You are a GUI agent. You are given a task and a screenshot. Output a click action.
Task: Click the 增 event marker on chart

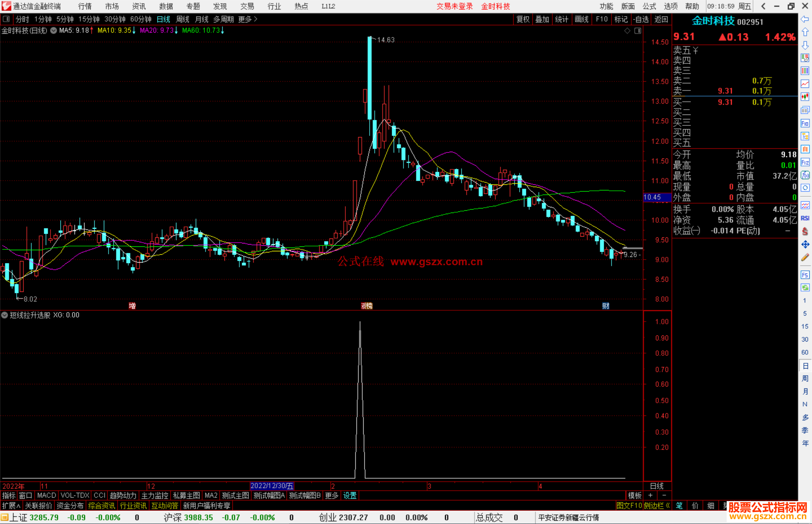click(x=132, y=306)
